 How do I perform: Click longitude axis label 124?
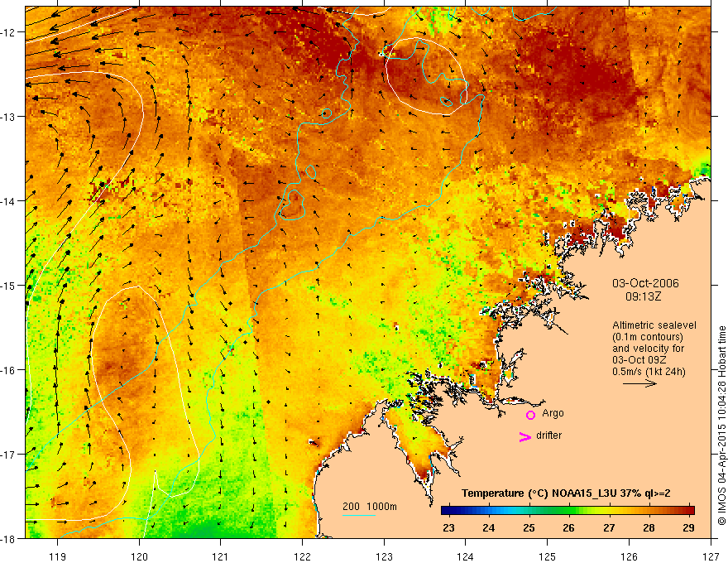pos(466,556)
